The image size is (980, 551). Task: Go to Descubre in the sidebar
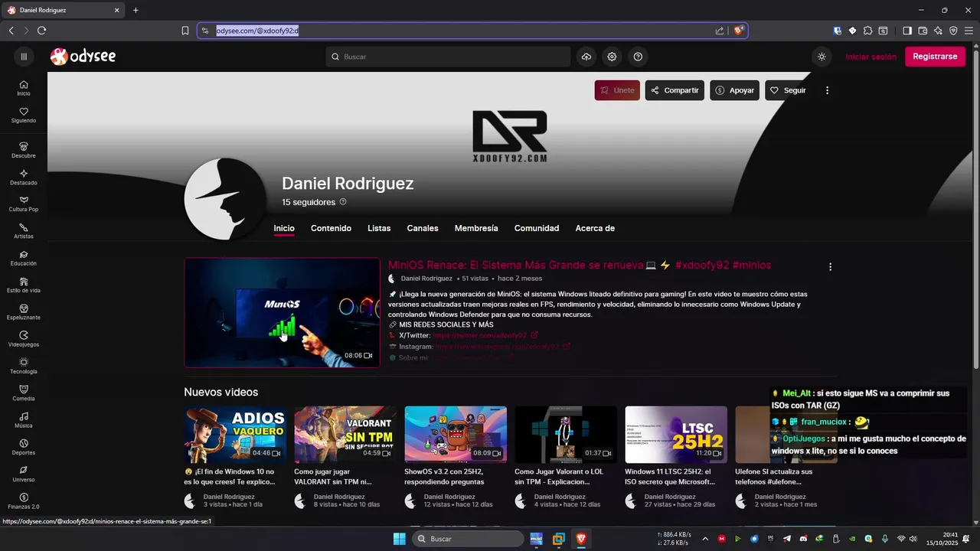[24, 150]
